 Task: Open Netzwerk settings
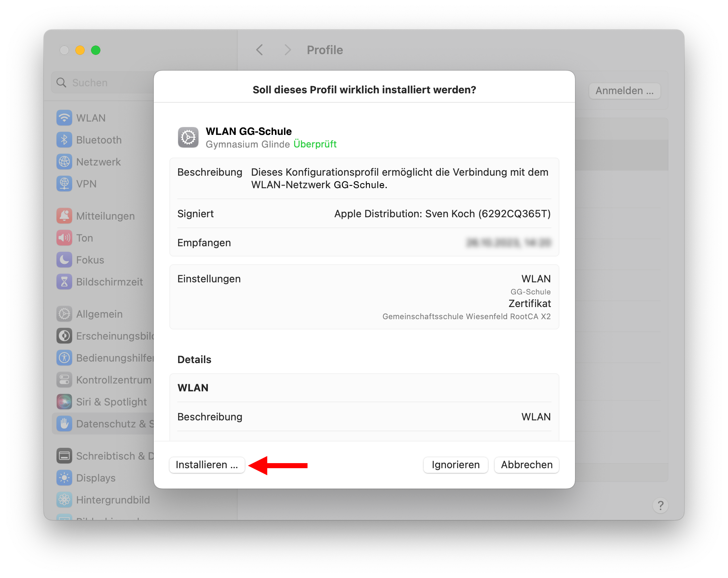pos(98,162)
